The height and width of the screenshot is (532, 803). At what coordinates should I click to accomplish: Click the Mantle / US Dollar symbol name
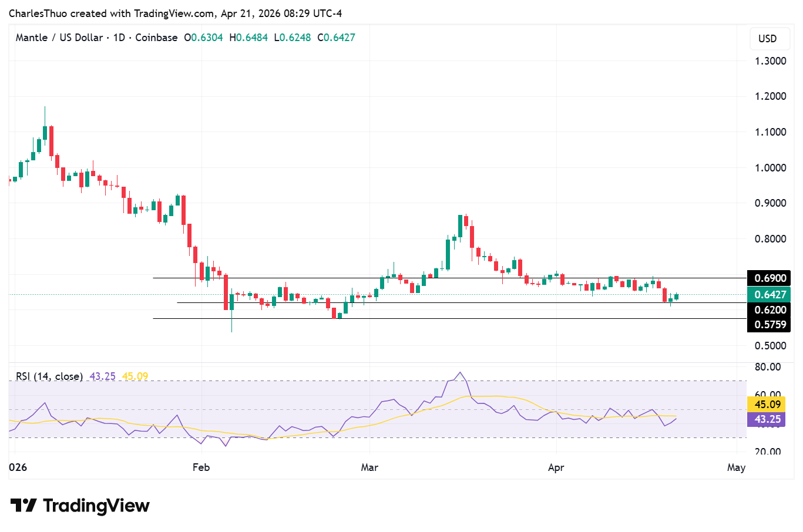click(x=59, y=38)
